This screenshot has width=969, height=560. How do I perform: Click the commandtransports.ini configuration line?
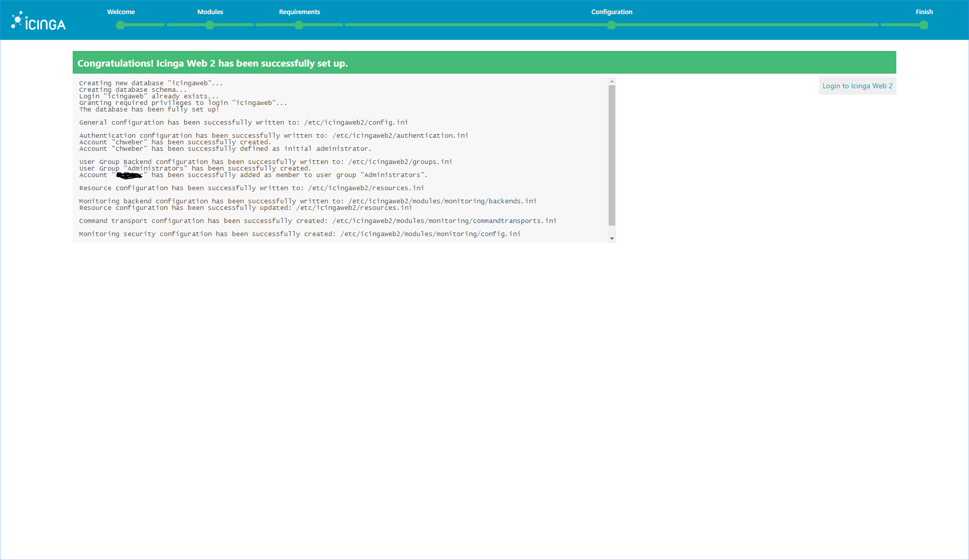tap(317, 220)
